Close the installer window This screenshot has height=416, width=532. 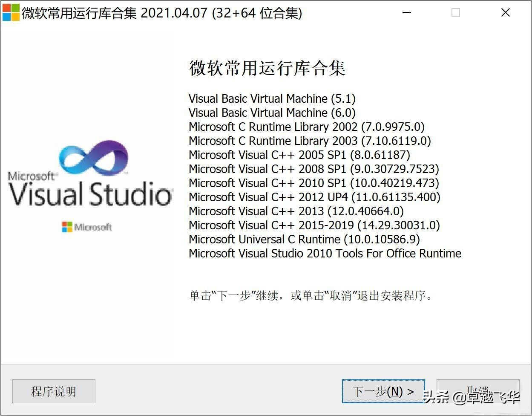tap(506, 13)
